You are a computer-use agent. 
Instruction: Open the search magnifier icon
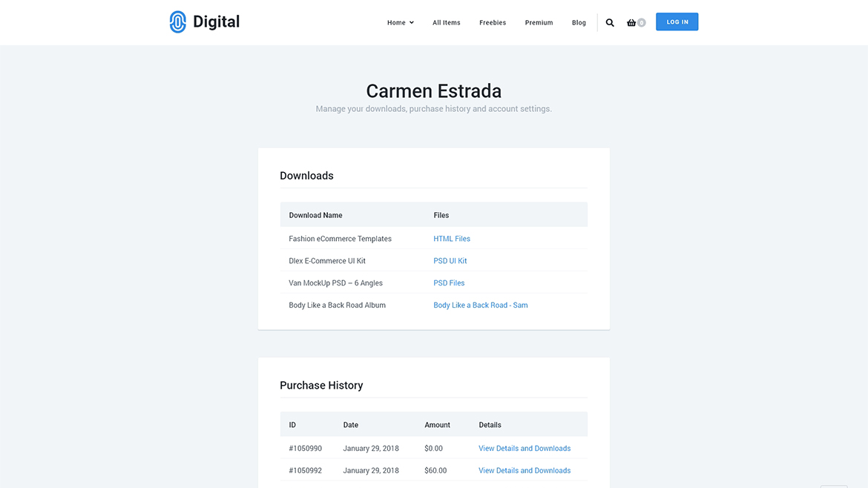[x=610, y=23]
